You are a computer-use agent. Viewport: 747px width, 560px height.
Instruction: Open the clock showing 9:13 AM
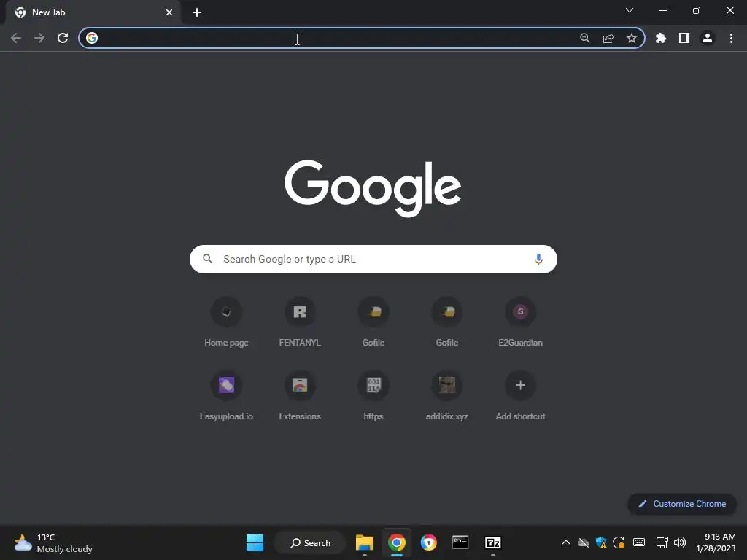pyautogui.click(x=716, y=542)
